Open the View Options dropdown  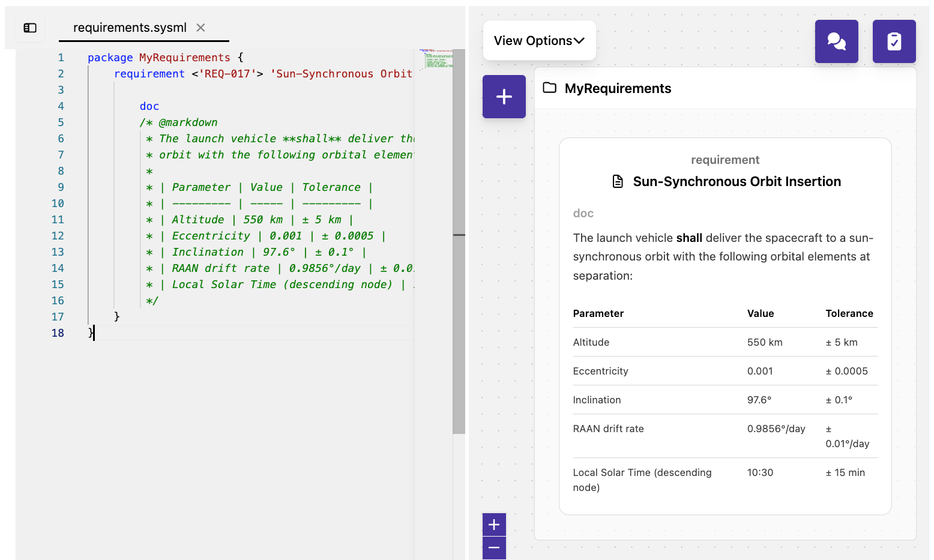click(x=539, y=41)
